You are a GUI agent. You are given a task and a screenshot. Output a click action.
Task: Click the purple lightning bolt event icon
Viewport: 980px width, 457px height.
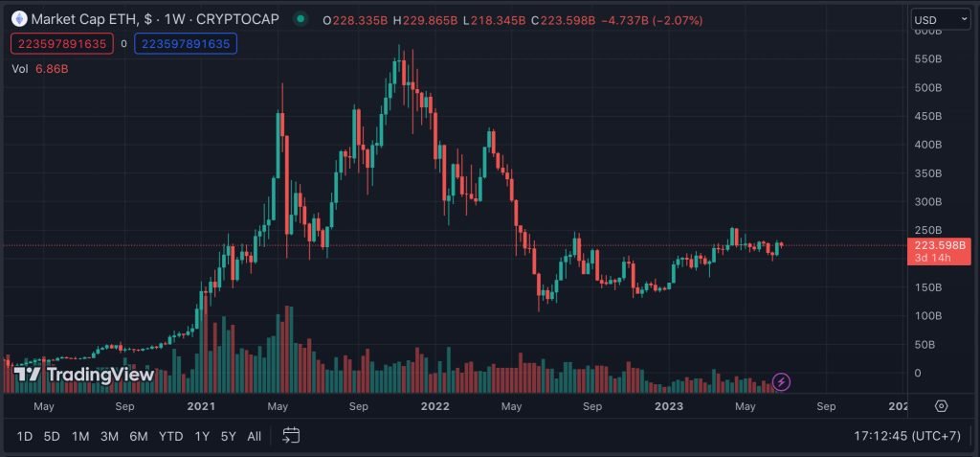[782, 381]
